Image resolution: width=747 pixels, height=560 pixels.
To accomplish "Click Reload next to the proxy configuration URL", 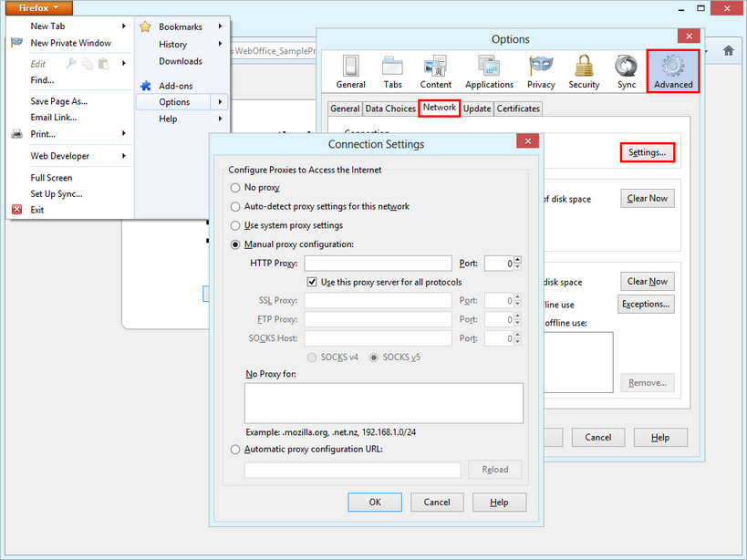I will (x=494, y=469).
